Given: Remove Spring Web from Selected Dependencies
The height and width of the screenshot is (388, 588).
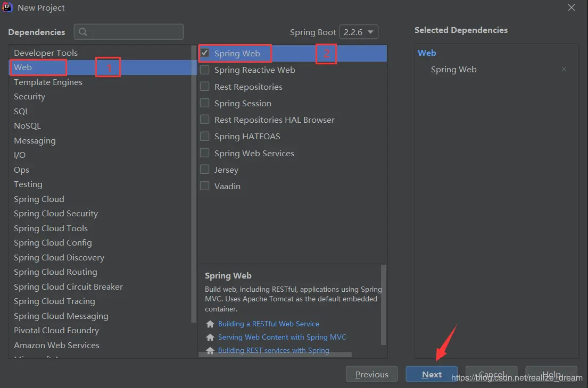Looking at the screenshot, I should coord(564,69).
